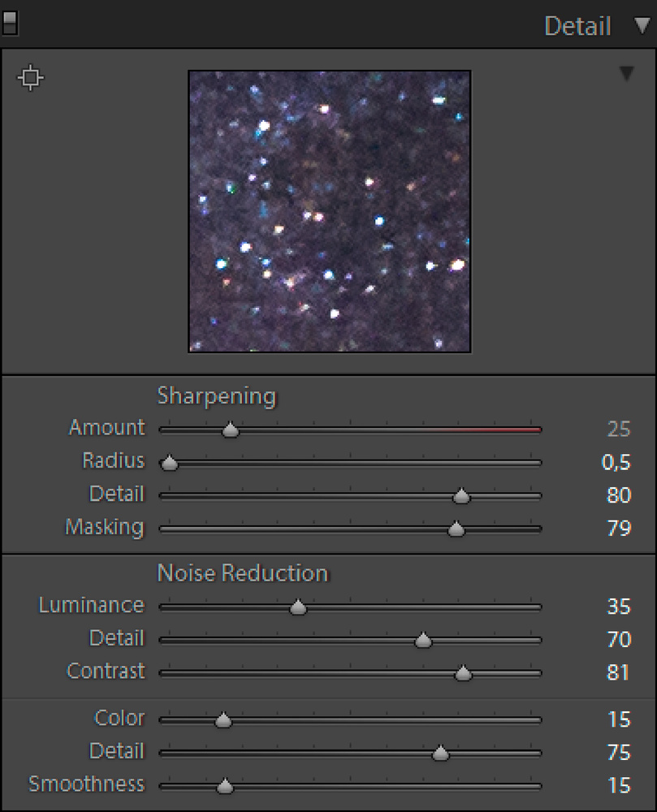Click the Masking slider handle
The height and width of the screenshot is (812, 657).
(x=456, y=529)
